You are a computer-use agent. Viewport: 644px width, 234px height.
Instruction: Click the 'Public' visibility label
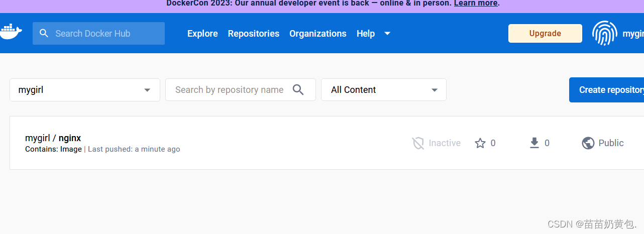(611, 143)
